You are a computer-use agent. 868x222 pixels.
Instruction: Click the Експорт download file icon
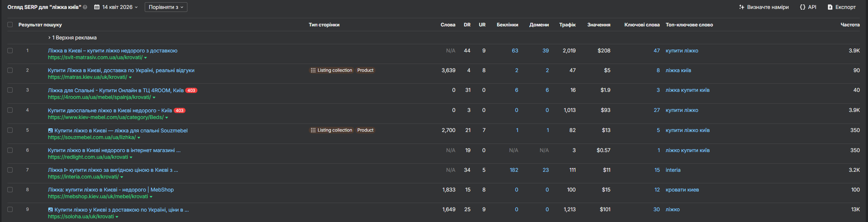830,7
